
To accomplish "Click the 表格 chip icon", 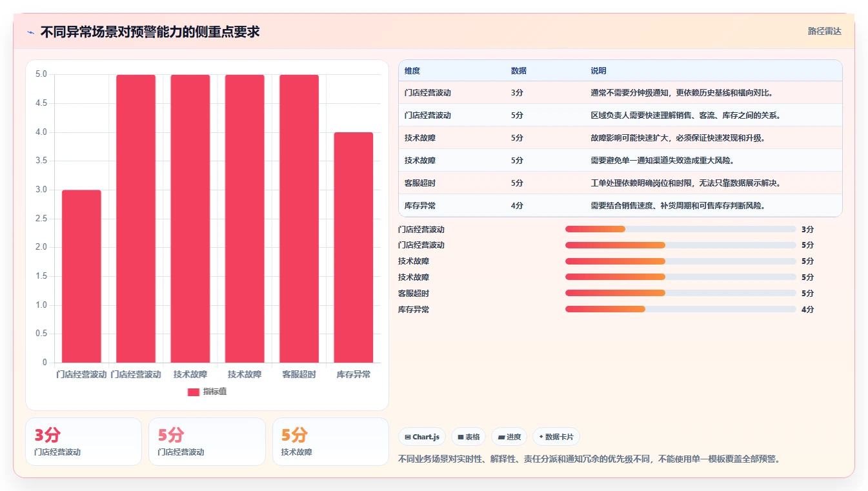I will coord(461,437).
